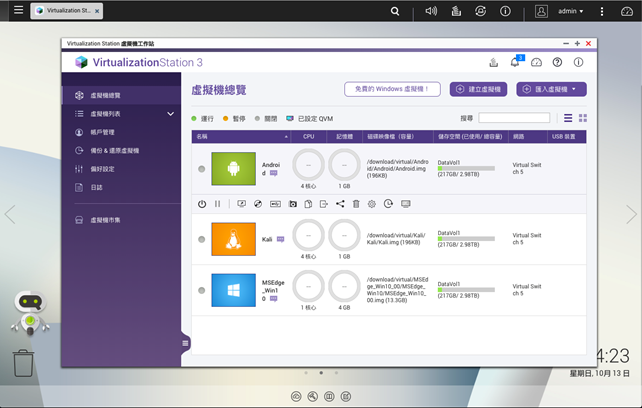
Task: Click the 搜尋 search input field
Action: pos(514,118)
